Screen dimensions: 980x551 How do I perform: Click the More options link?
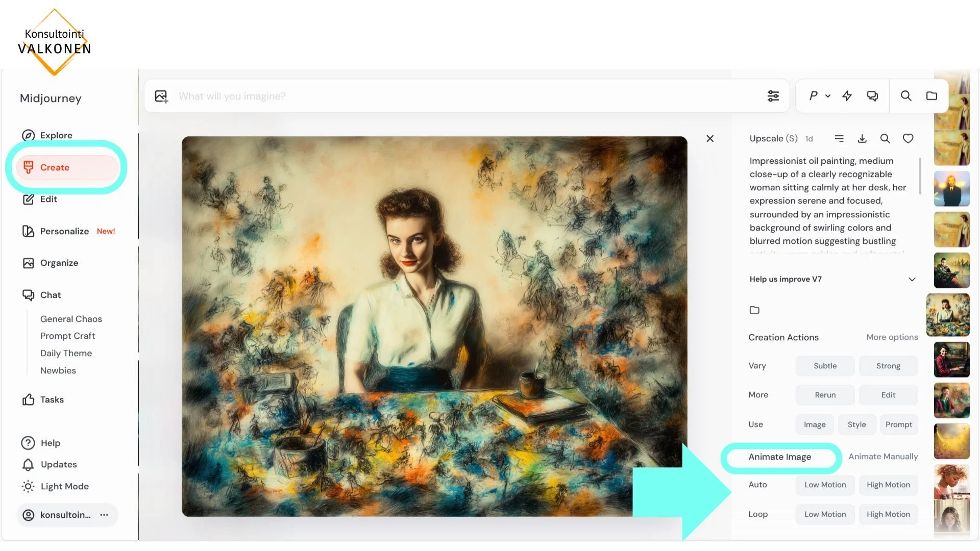[892, 337]
